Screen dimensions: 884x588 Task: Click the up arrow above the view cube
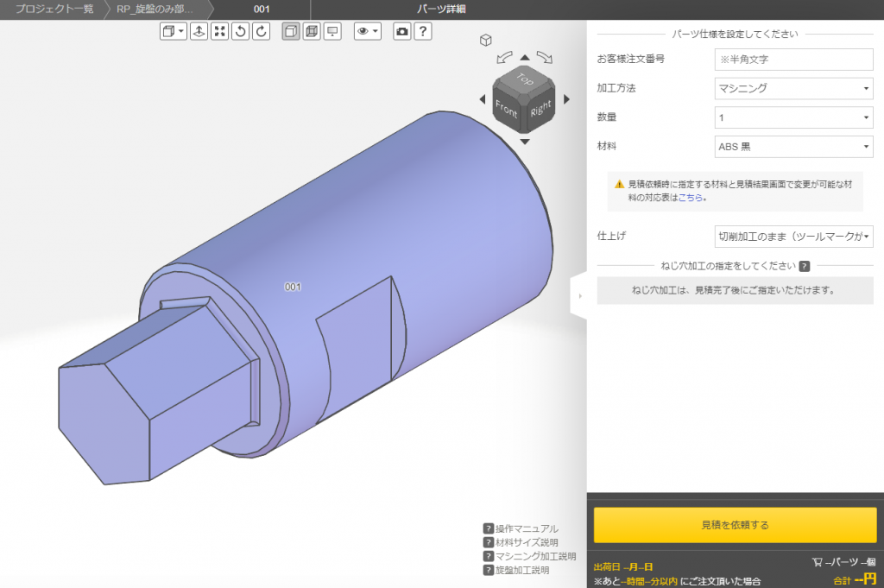click(x=525, y=57)
